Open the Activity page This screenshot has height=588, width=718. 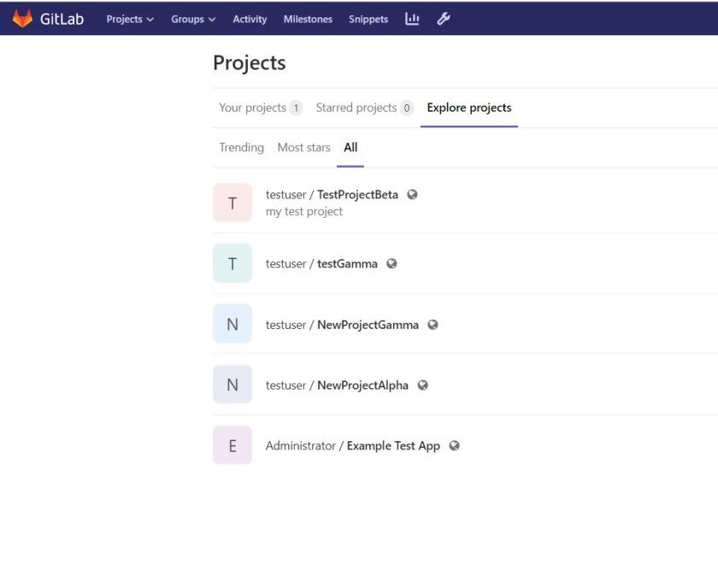pos(250,18)
